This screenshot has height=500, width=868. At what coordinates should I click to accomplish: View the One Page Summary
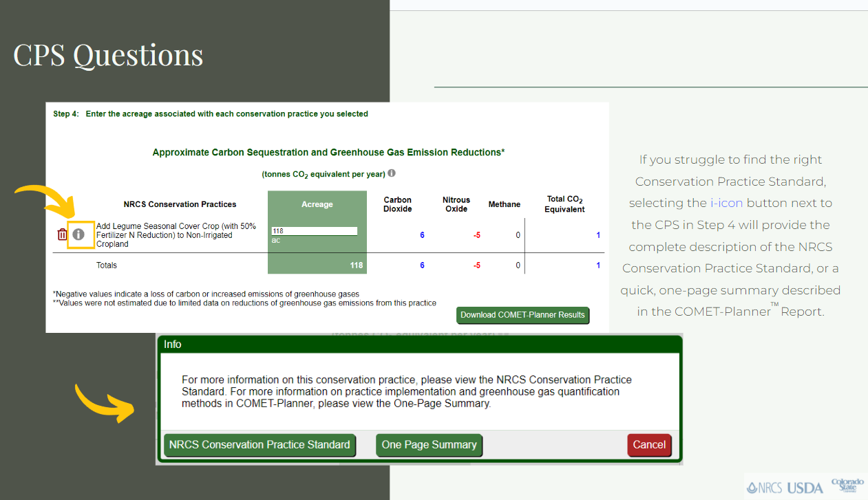point(429,445)
